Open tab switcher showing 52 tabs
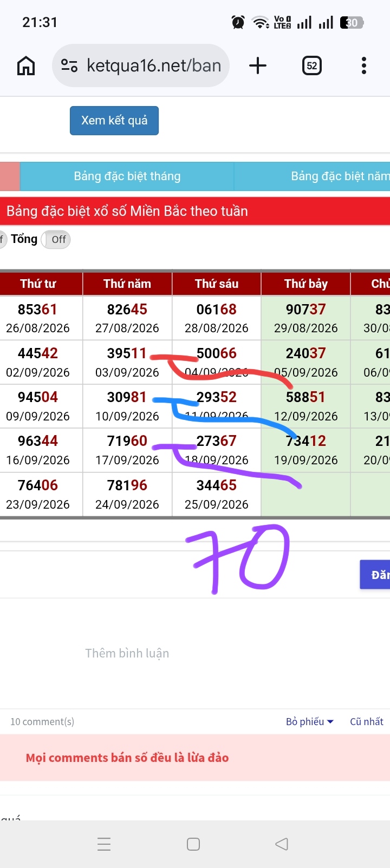The image size is (390, 868). 311,66
